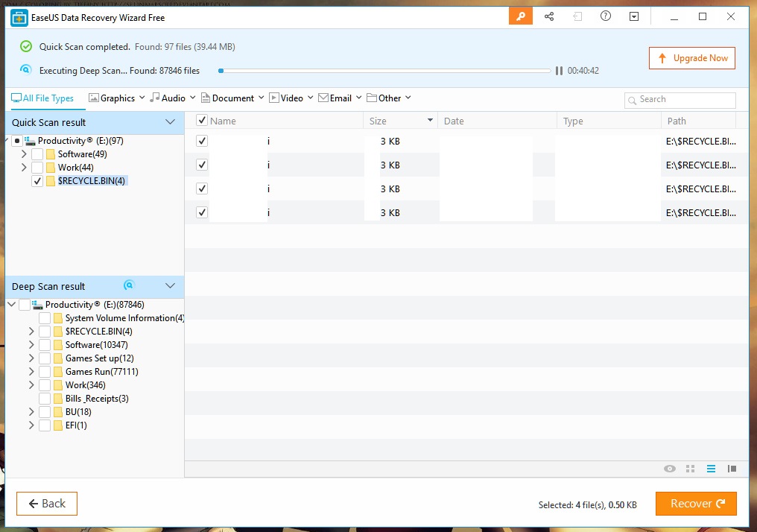Screen dimensions: 757x532
Task: Select the Bills _Receipts(3) folder
Action: point(97,399)
